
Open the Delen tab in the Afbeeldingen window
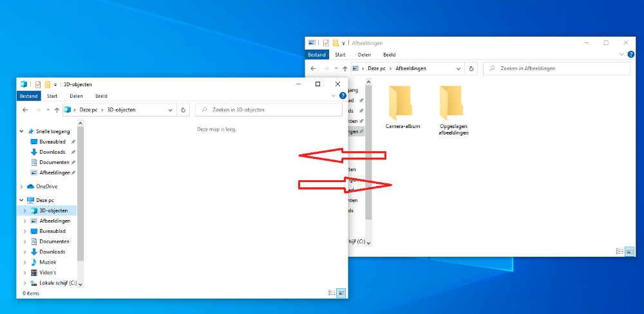tap(365, 55)
